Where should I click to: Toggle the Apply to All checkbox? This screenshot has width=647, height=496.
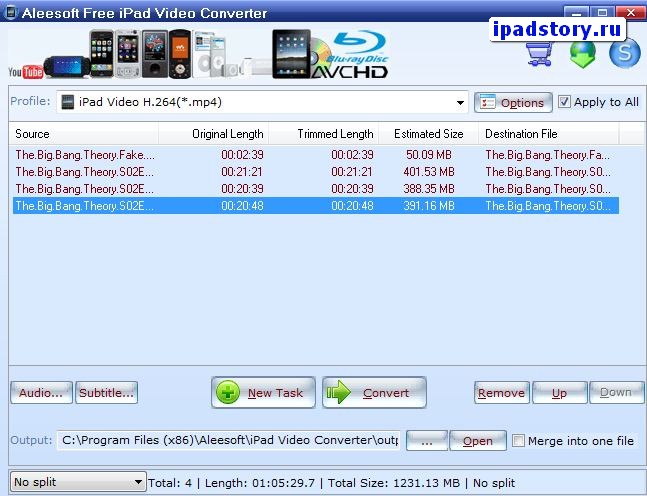click(564, 102)
